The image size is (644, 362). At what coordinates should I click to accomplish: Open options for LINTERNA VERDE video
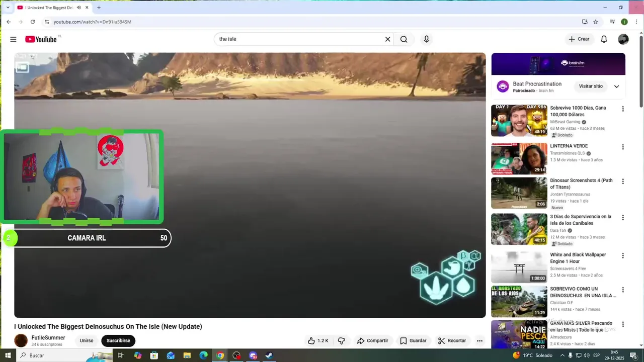(623, 147)
